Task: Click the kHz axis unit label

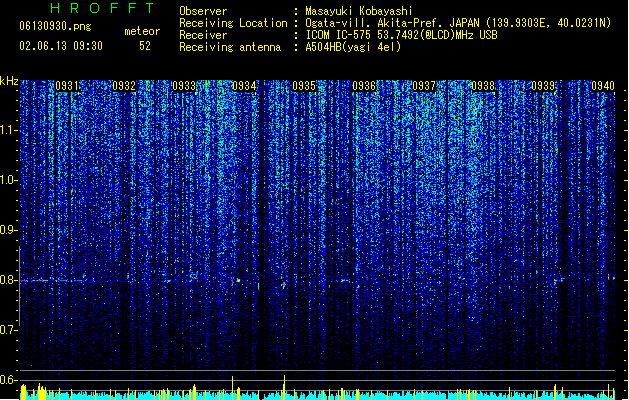Action: 9,81
